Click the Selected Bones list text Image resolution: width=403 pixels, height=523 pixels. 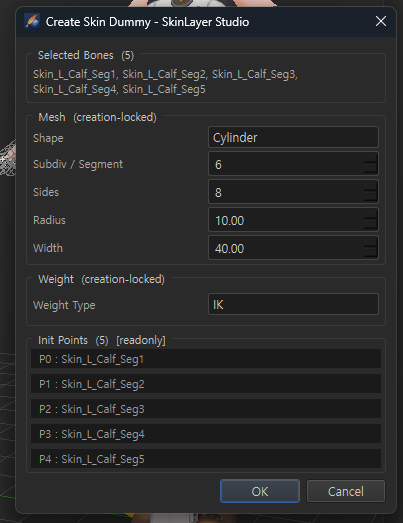point(165,82)
